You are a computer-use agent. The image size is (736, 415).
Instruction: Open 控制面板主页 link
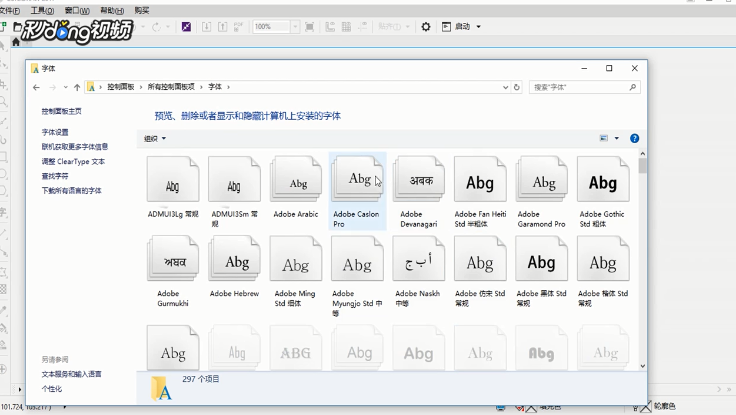61,111
